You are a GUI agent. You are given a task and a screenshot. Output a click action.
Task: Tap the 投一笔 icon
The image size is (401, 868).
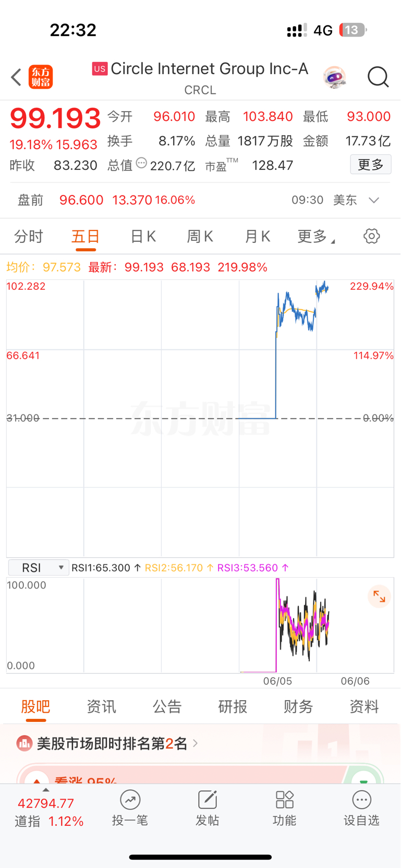(130, 808)
